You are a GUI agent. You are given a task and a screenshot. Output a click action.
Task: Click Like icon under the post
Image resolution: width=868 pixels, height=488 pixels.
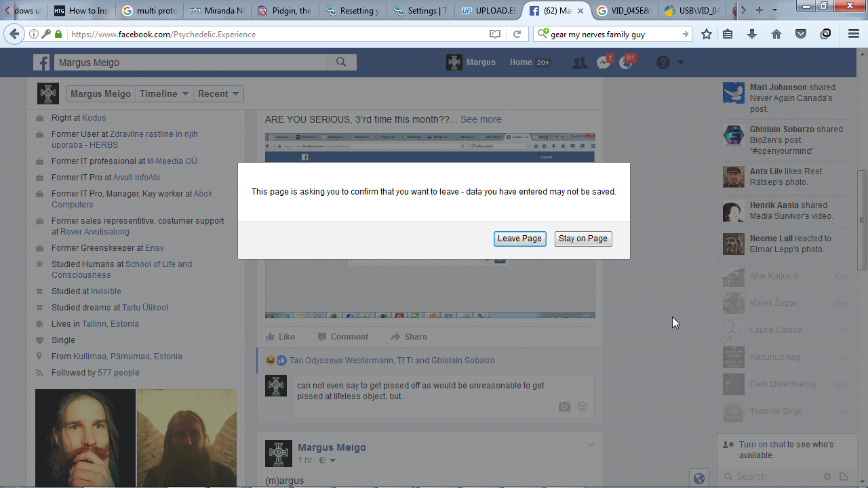(271, 337)
